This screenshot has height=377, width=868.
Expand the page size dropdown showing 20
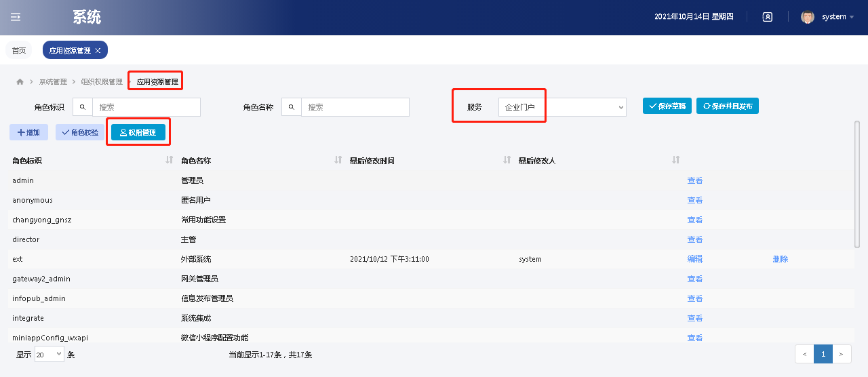50,354
